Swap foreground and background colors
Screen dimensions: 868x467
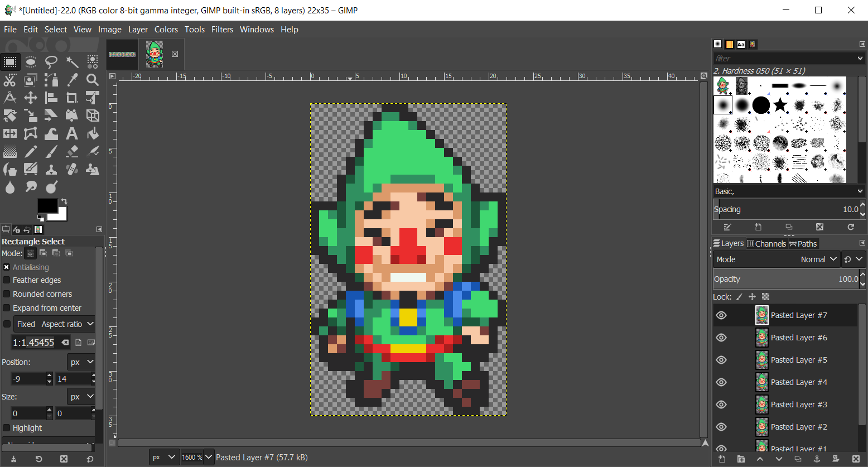64,201
